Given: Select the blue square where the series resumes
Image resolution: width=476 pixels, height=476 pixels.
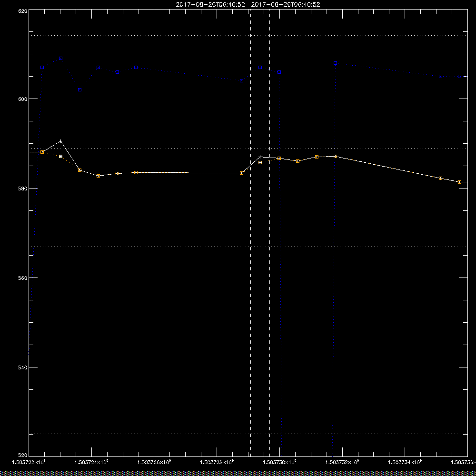Looking at the screenshot, I should tap(336, 63).
